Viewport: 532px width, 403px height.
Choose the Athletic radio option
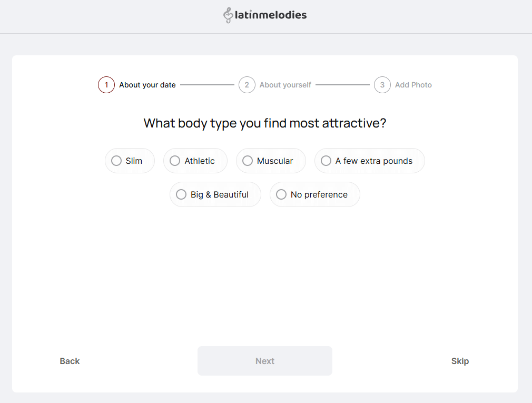pyautogui.click(x=195, y=161)
